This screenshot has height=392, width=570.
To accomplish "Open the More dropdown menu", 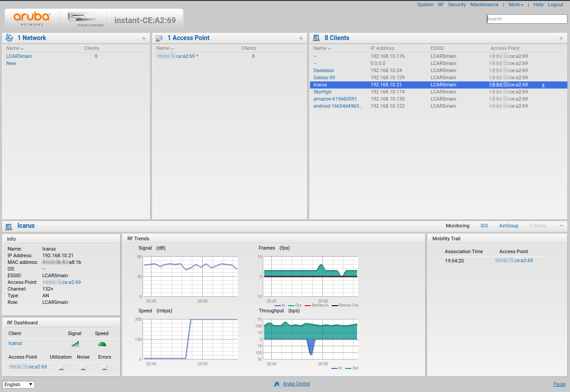I will 515,4.
